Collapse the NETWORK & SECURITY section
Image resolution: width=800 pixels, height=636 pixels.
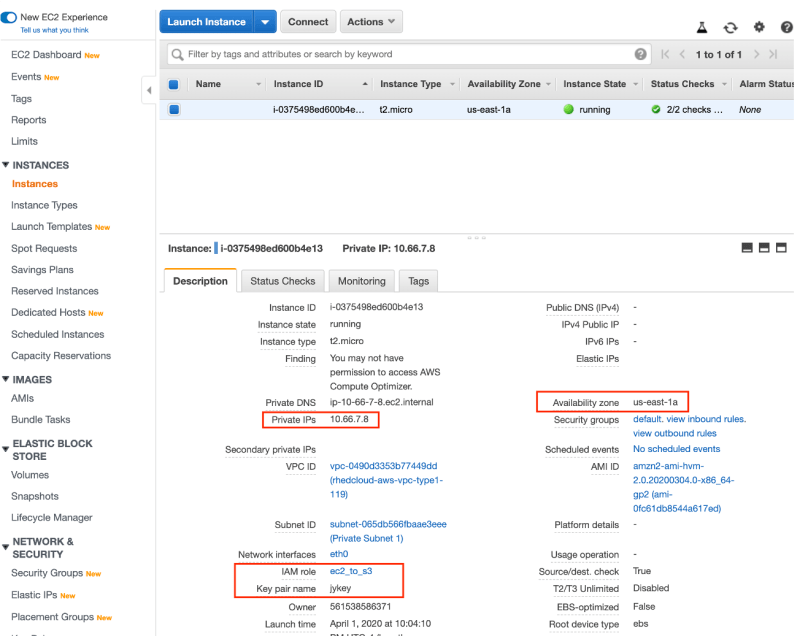click(x=6, y=547)
